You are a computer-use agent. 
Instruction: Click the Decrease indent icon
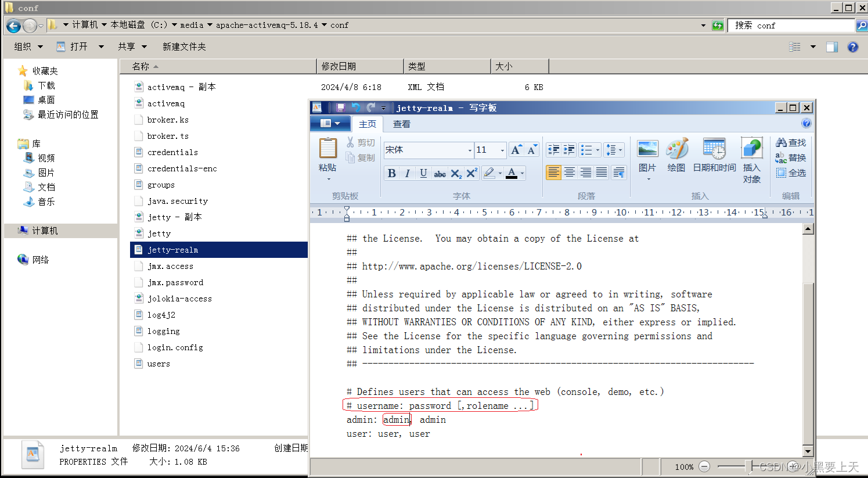click(554, 150)
